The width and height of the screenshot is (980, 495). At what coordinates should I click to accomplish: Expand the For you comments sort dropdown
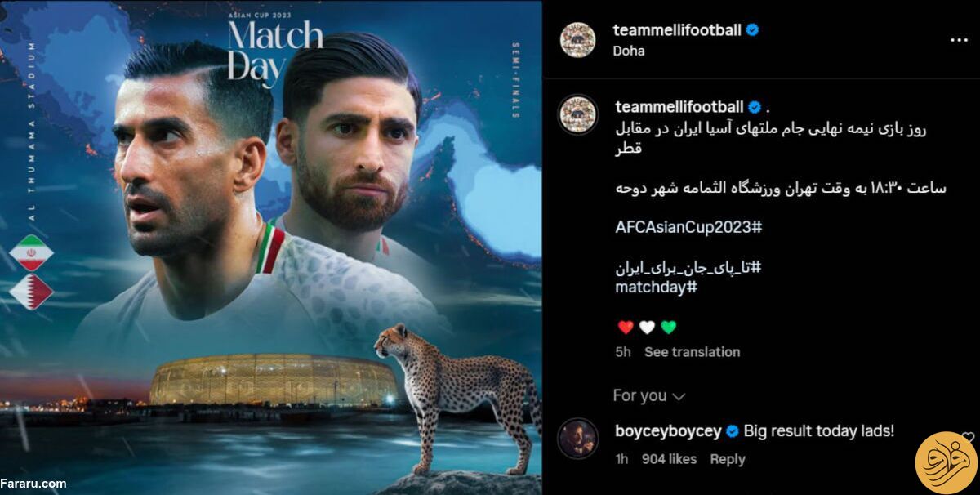tap(649, 395)
